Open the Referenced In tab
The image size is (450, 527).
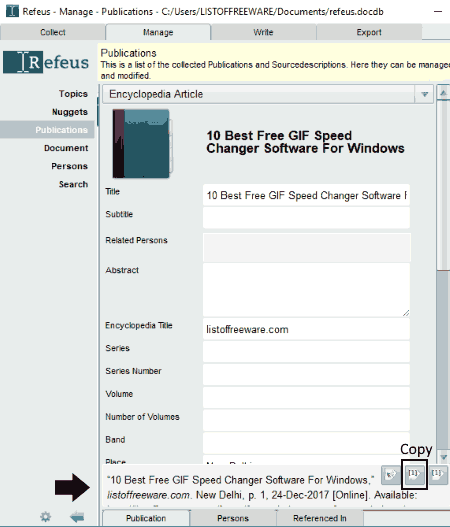coord(319,518)
